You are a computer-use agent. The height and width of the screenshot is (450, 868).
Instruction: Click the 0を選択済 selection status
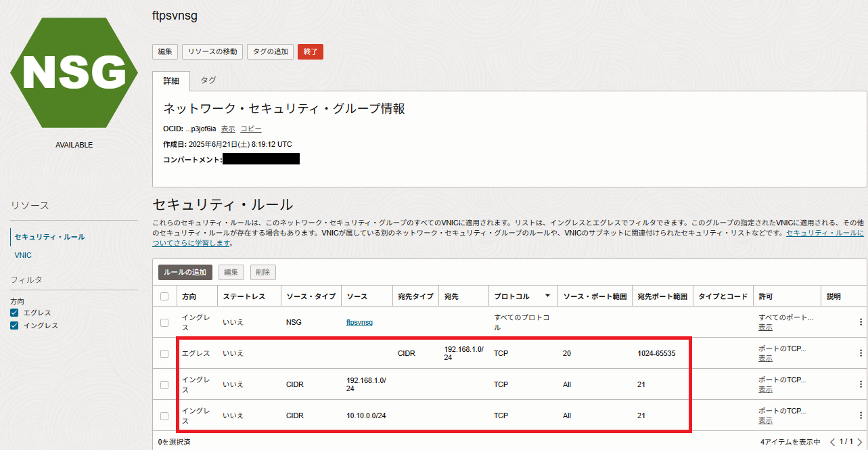coord(174,442)
